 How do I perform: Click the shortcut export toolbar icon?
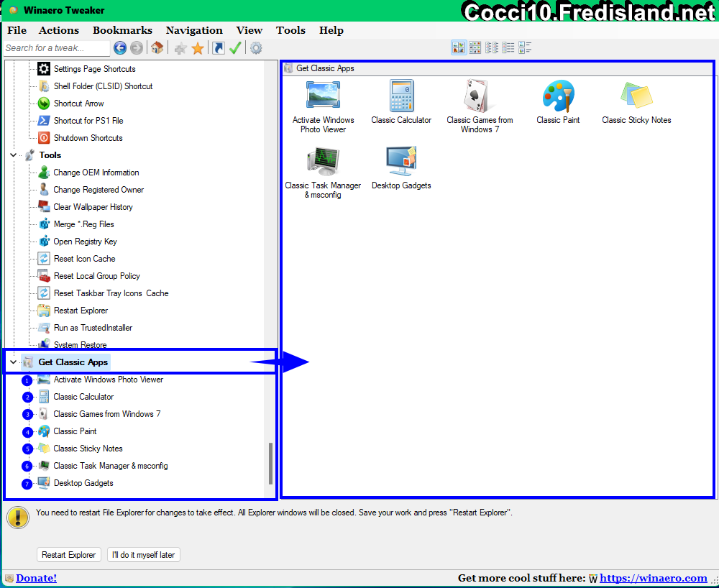(219, 48)
